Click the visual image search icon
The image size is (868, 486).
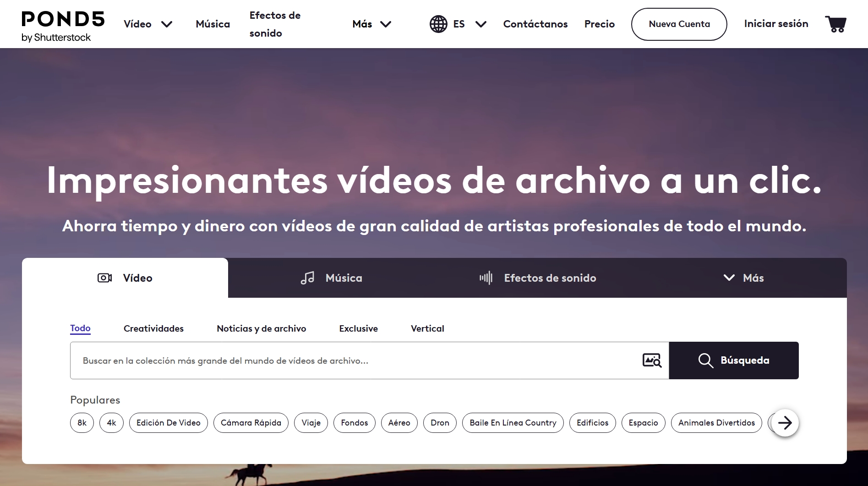coord(652,360)
